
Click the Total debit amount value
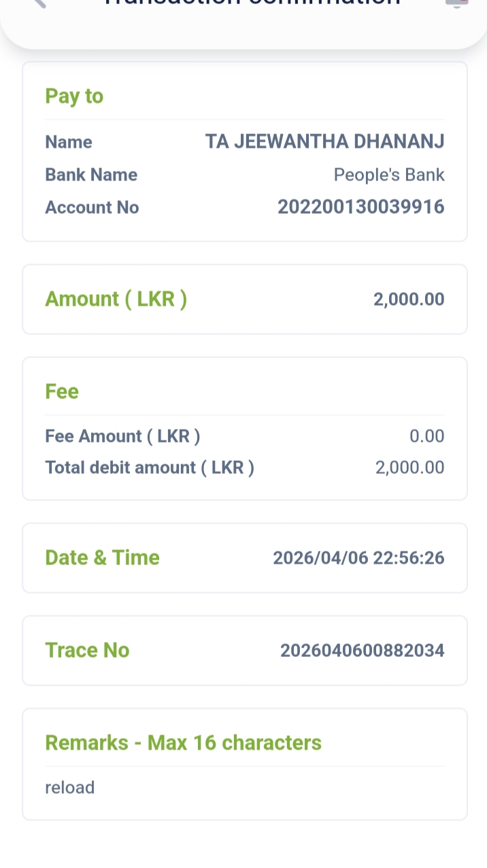[409, 468]
